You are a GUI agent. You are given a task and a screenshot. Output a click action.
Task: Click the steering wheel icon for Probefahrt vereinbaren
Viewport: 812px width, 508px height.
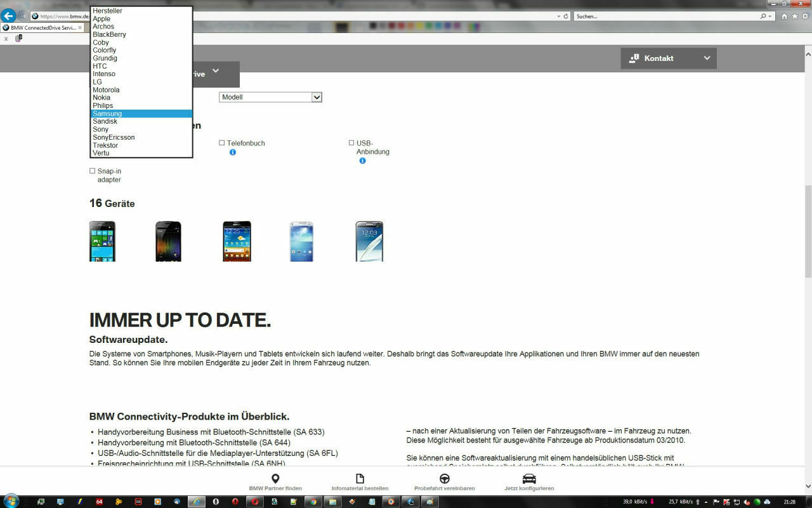pos(444,478)
